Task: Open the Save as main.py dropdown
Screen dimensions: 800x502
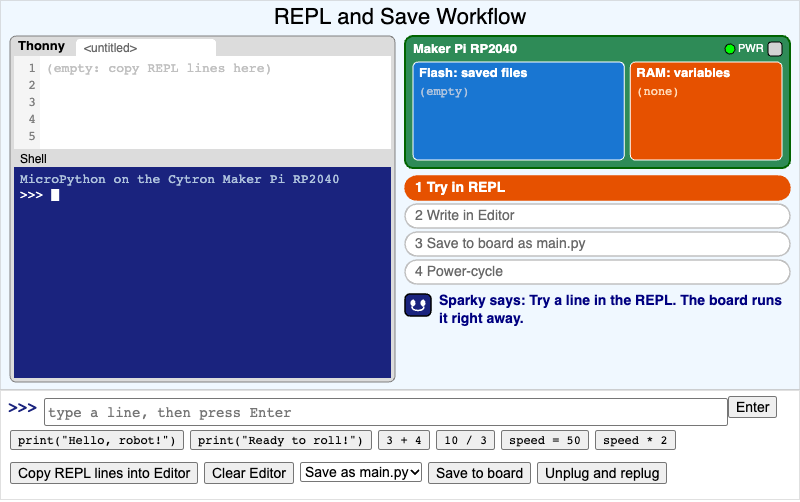Action: (x=361, y=472)
